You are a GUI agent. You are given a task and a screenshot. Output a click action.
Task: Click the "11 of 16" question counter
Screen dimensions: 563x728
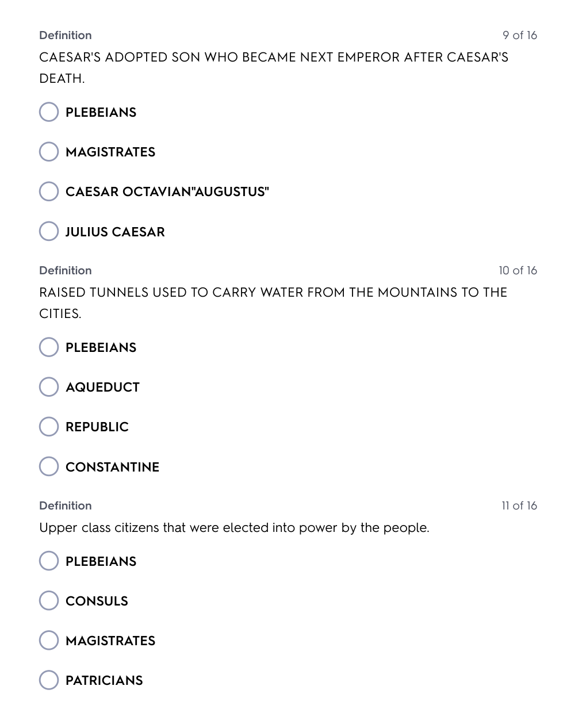[519, 505]
